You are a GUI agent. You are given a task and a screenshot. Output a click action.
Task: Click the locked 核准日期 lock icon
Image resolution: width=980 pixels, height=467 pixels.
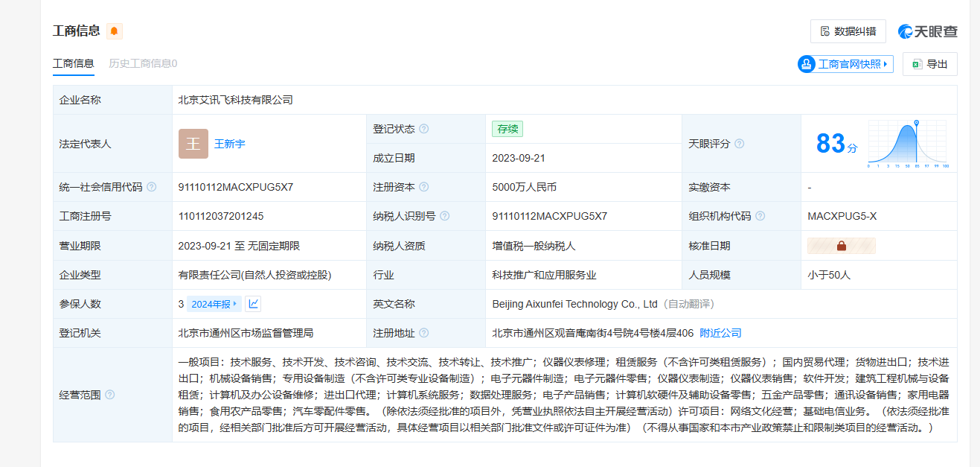tap(842, 246)
